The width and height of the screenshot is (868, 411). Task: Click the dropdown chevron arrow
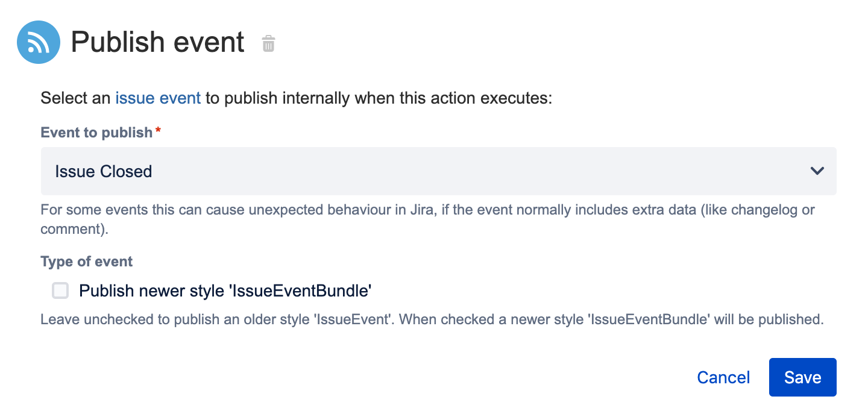(x=817, y=171)
